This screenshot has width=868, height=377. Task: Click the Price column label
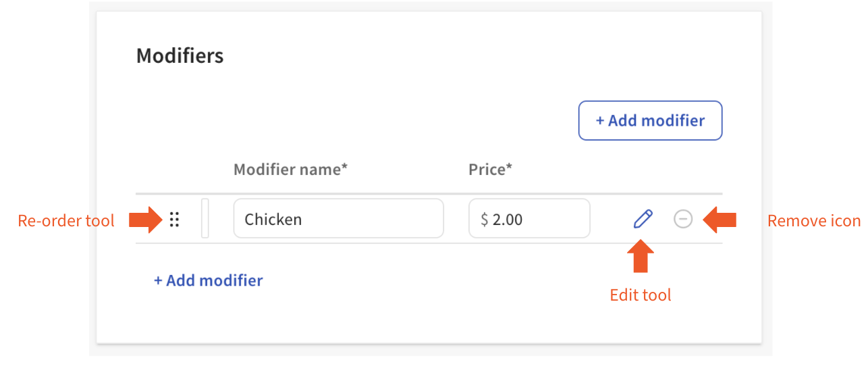point(490,170)
